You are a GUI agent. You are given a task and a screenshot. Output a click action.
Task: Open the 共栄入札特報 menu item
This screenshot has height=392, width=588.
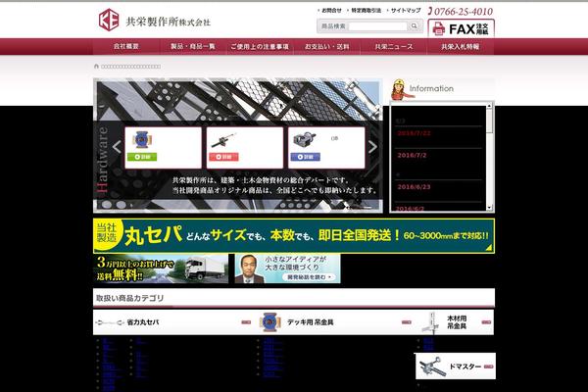461,46
